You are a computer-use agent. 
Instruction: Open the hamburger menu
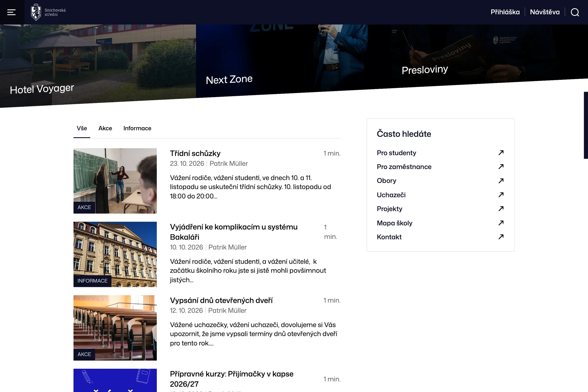(x=12, y=12)
